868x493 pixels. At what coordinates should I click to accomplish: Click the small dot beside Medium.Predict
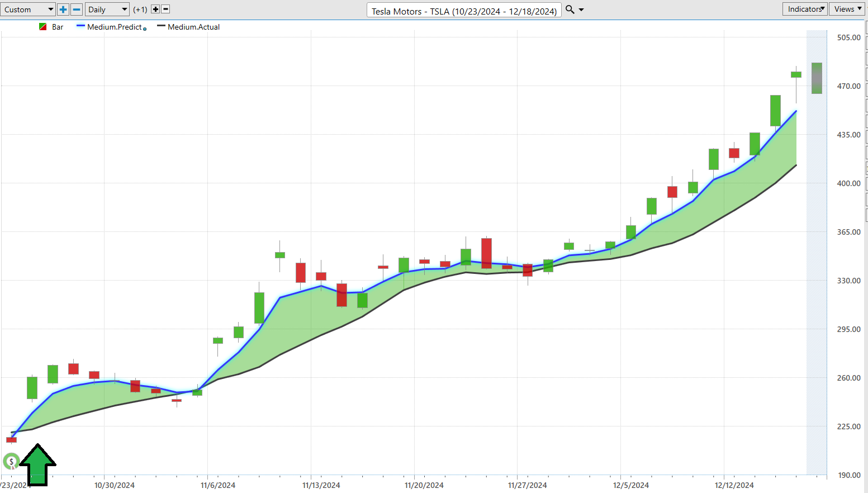(x=145, y=29)
